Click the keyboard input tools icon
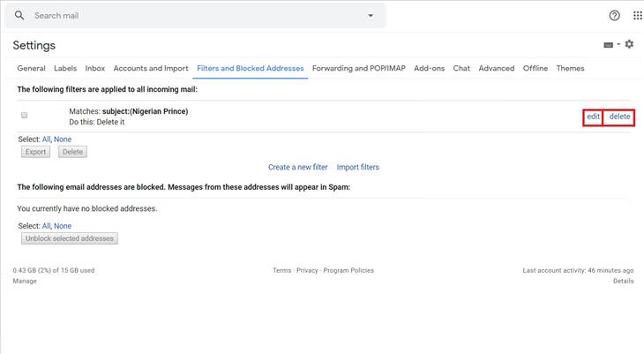 pos(608,45)
